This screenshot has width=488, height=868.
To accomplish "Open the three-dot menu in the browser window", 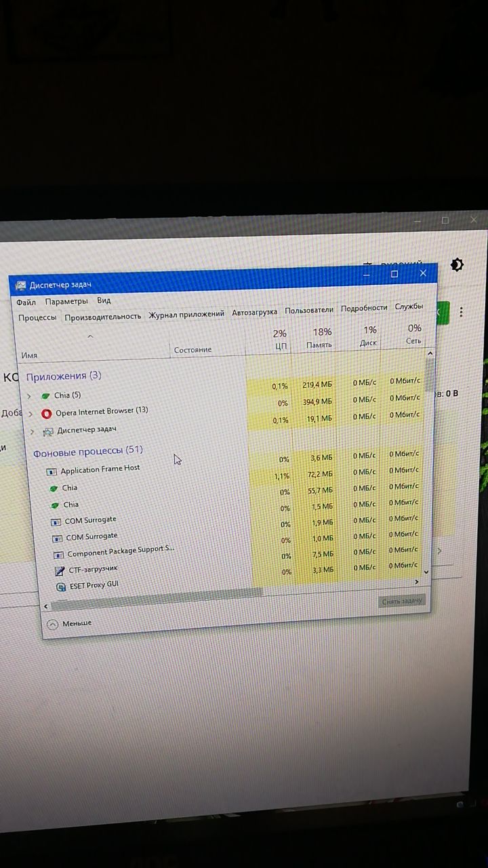I will [x=462, y=312].
